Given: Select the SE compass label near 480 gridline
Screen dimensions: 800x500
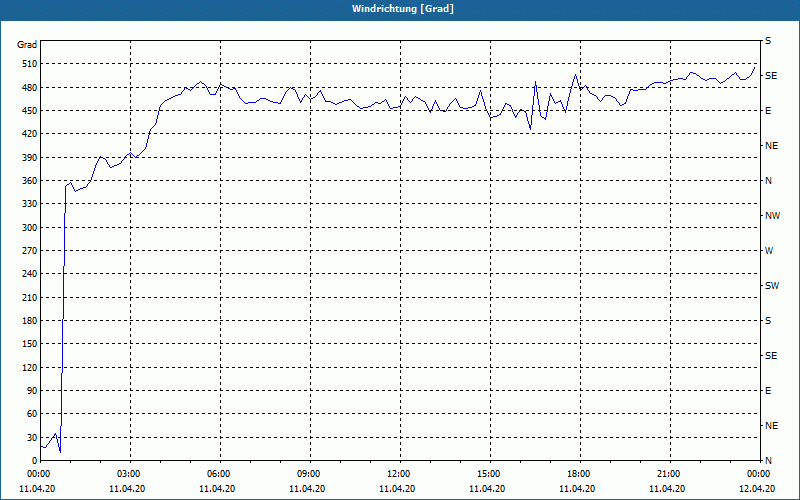Looking at the screenshot, I should 771,76.
